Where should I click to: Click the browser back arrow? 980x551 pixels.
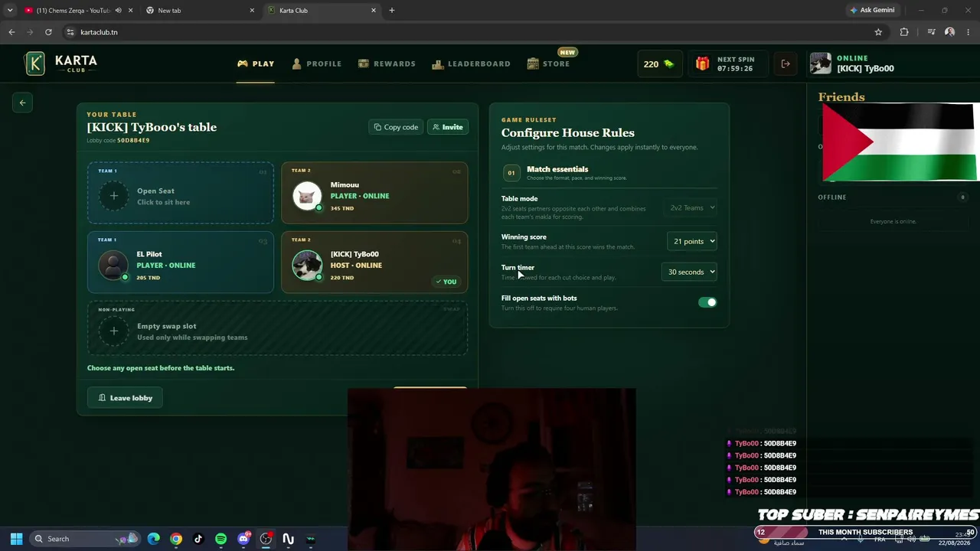pos(11,32)
